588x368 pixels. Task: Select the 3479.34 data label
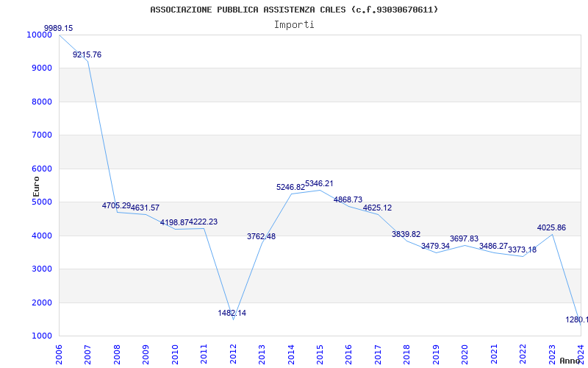click(435, 247)
